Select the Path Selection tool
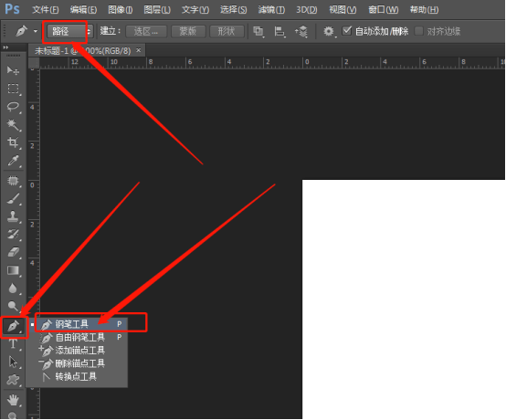This screenshot has width=506, height=420. click(13, 362)
